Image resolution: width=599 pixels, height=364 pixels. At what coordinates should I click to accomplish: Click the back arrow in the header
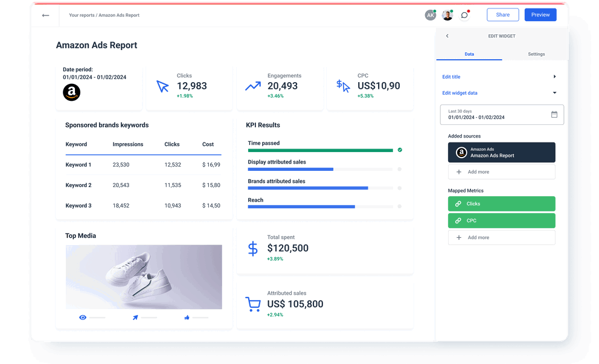click(x=45, y=15)
